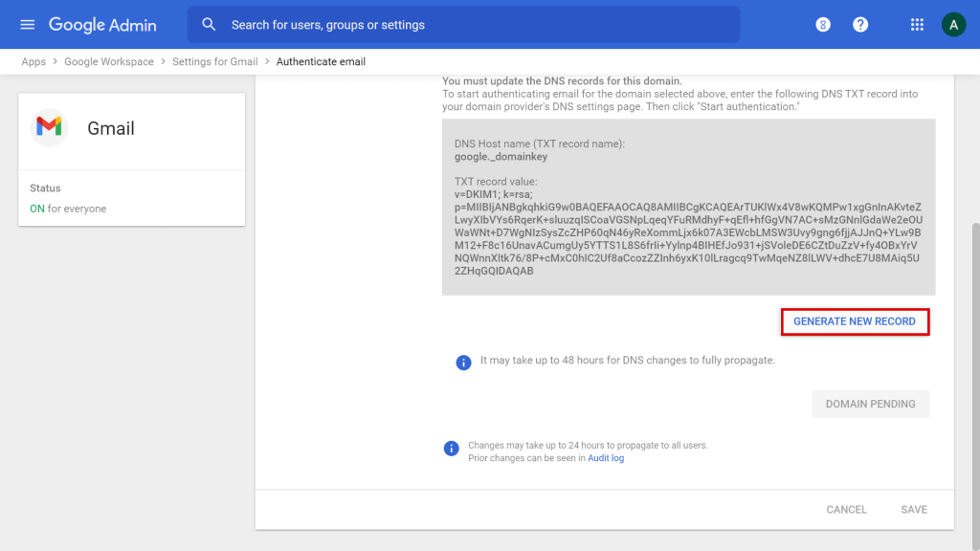Image resolution: width=980 pixels, height=551 pixels.
Task: Click the google._domainkey host name
Action: [501, 157]
